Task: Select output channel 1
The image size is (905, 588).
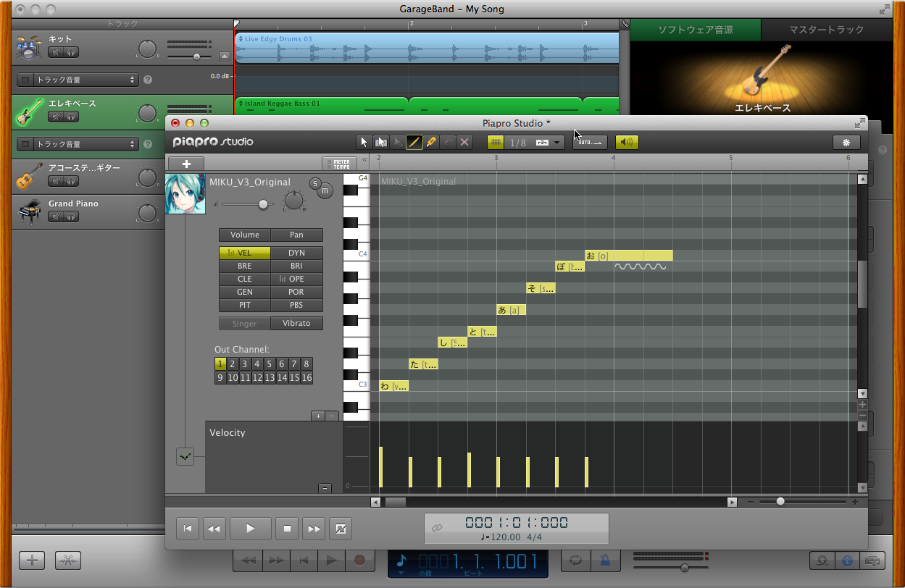Action: [220, 364]
